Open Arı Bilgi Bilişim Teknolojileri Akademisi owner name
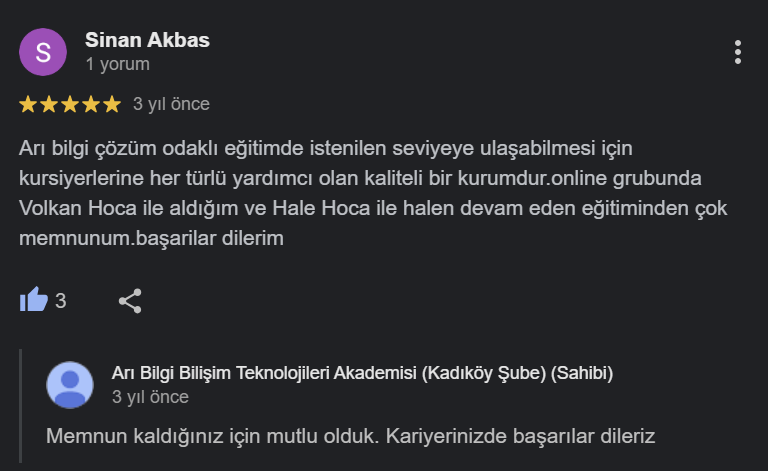Image resolution: width=768 pixels, height=471 pixels. [362, 373]
